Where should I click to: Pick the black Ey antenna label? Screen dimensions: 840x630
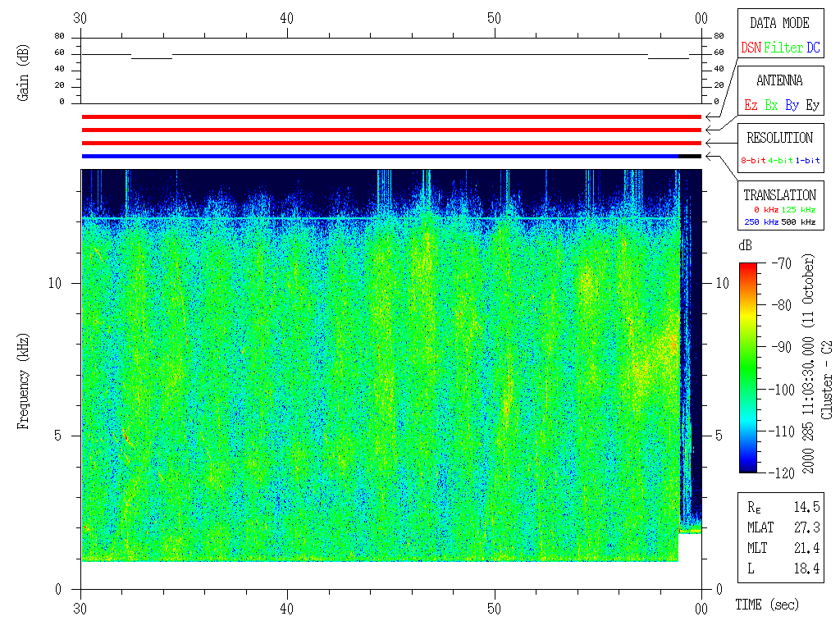pos(813,105)
